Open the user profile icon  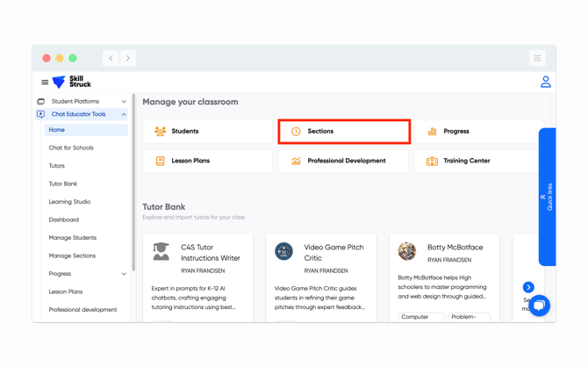545,82
